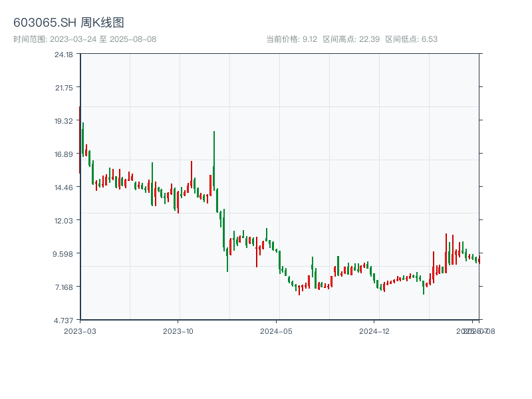Click the 7.168 y-axis price label
The height and width of the screenshot is (399, 532).
[x=64, y=287]
